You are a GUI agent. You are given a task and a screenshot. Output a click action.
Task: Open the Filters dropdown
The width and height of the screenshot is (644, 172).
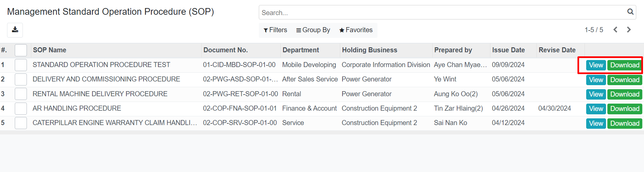pos(275,30)
